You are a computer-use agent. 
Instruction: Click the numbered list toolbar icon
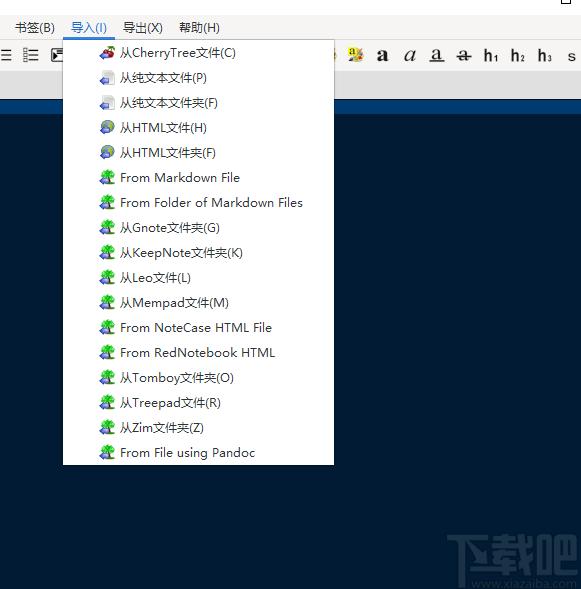31,55
